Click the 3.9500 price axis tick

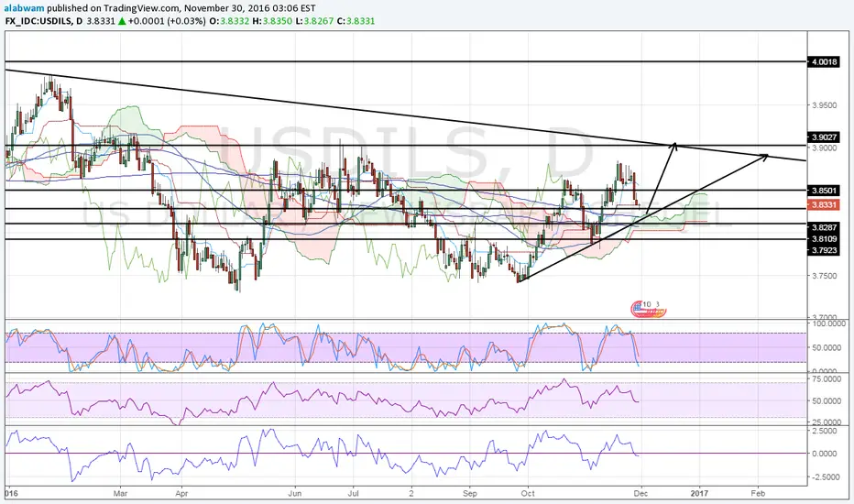(x=824, y=105)
